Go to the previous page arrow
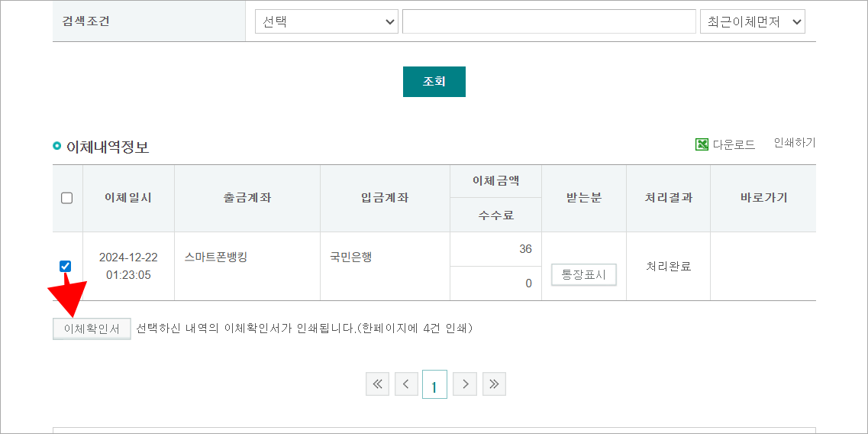Screen dimensions: 868x434 tap(406, 384)
